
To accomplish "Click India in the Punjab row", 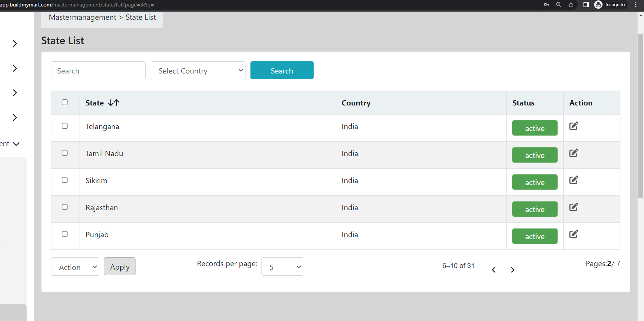I will (350, 235).
